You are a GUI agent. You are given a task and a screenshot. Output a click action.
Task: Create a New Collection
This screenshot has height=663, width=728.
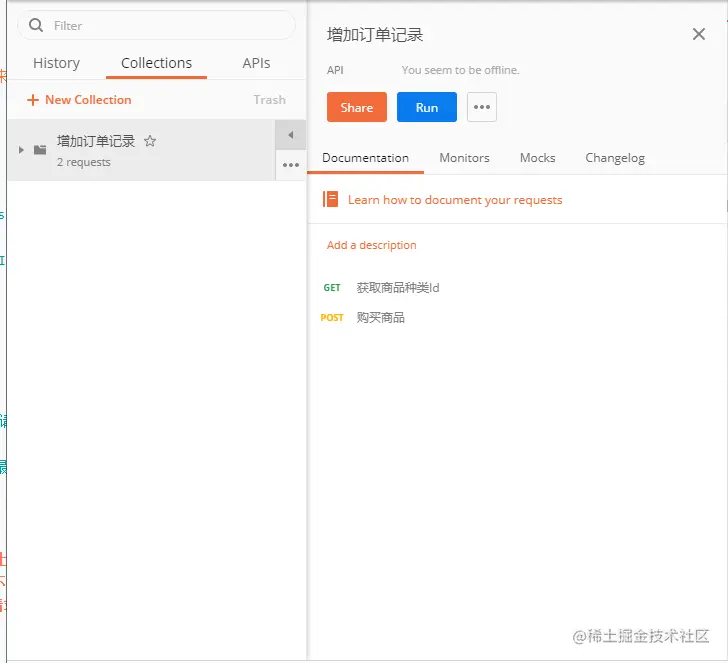point(79,100)
